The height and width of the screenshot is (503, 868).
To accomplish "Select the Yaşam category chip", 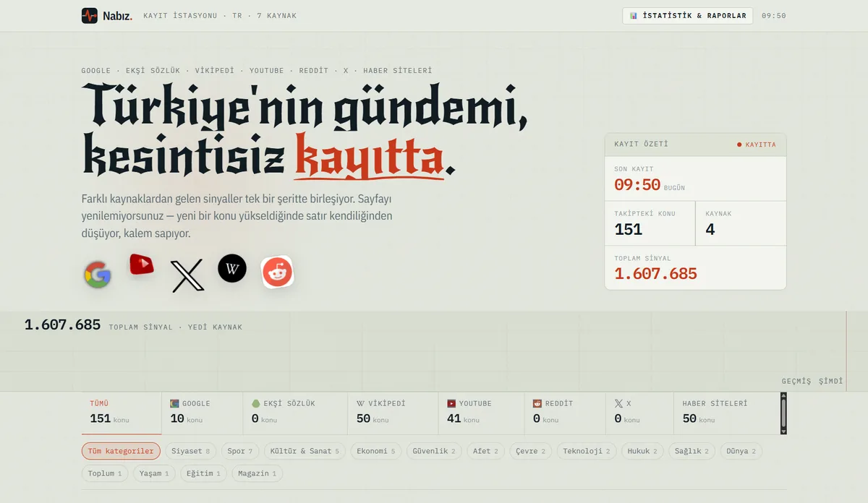I will [x=155, y=473].
